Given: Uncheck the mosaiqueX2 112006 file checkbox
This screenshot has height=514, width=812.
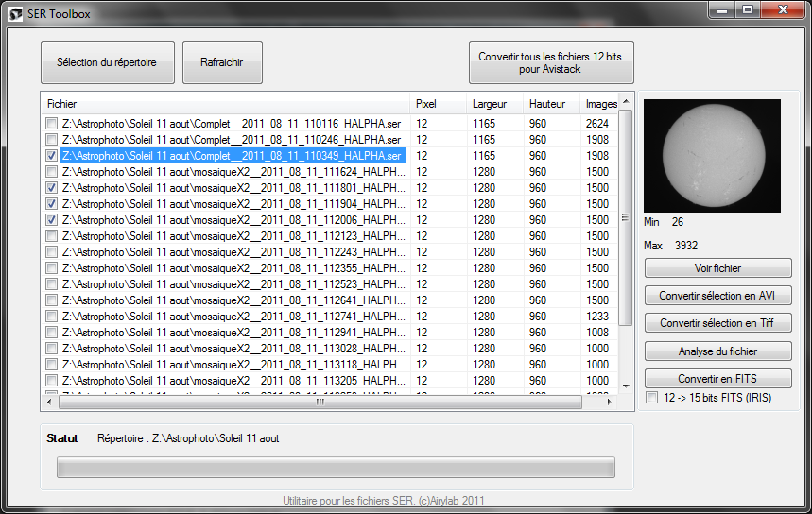Looking at the screenshot, I should pos(51,219).
